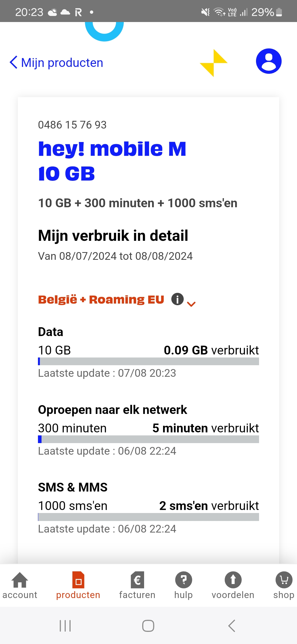This screenshot has width=297, height=644.
Task: Expand the België + Roaming EU chevron
Action: coord(191,304)
